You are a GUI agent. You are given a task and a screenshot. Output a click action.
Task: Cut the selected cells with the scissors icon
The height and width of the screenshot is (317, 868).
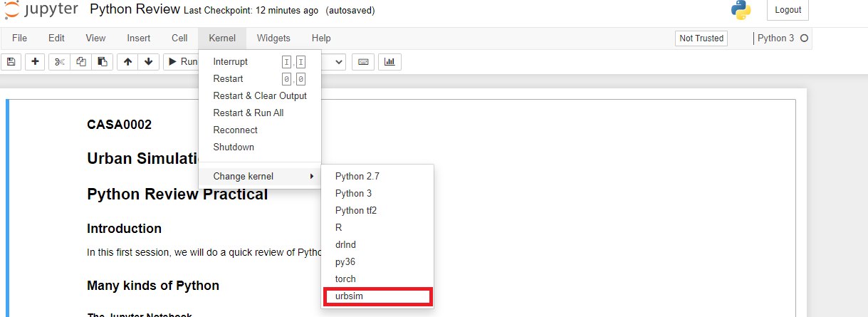click(60, 62)
